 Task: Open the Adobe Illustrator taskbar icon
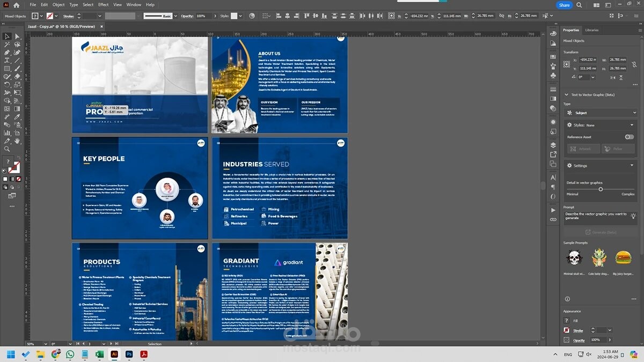[x=114, y=354]
